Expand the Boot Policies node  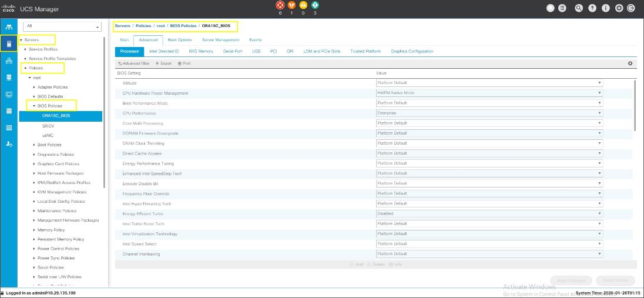pos(34,145)
